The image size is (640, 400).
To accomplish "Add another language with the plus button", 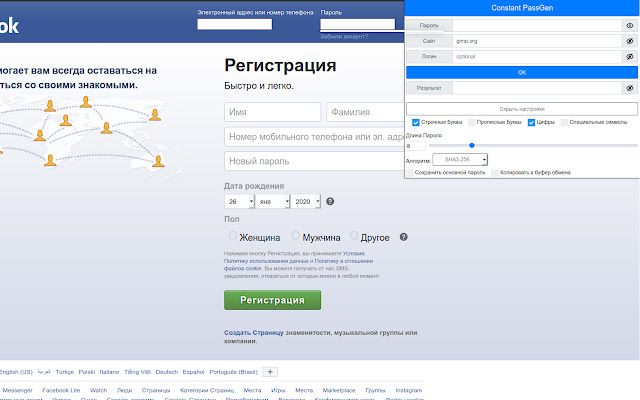I will point(270,371).
